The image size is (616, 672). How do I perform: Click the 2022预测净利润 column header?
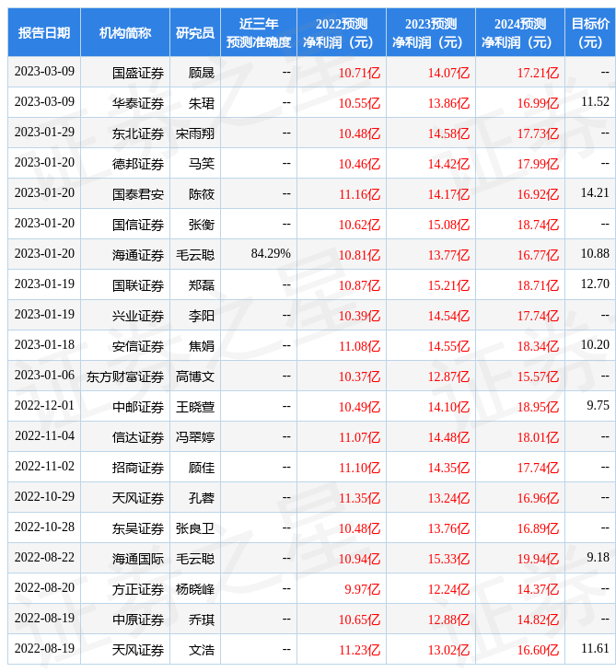coord(342,32)
